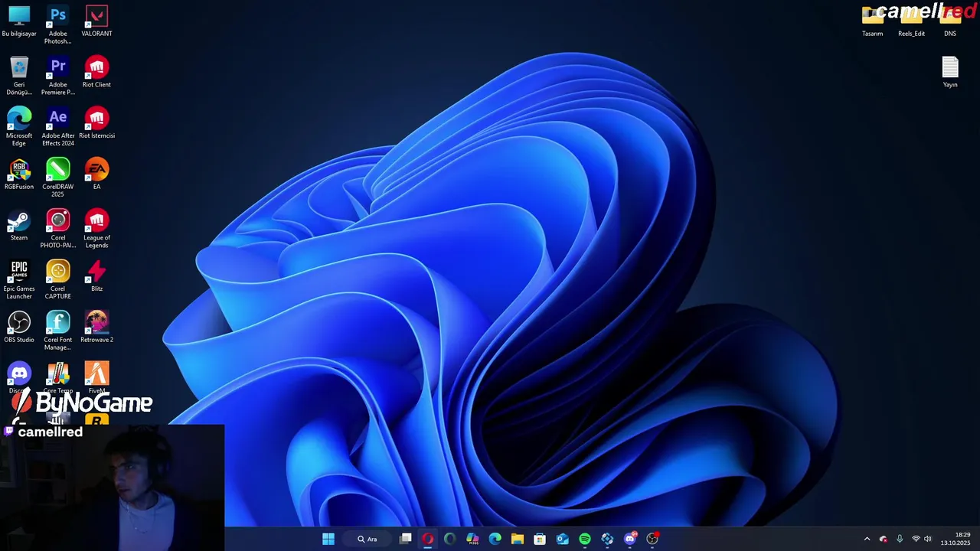
Task: Open the Windows Start menu
Action: click(x=328, y=539)
